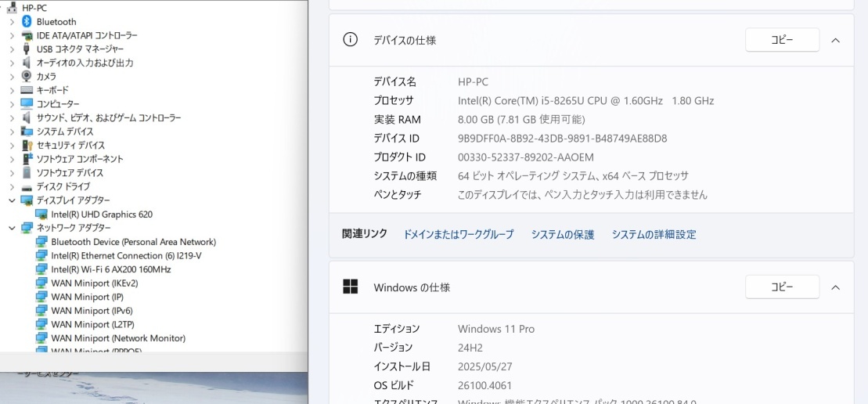
Task: Click the ソフトウェア デバイス icon
Action: pyautogui.click(x=27, y=173)
